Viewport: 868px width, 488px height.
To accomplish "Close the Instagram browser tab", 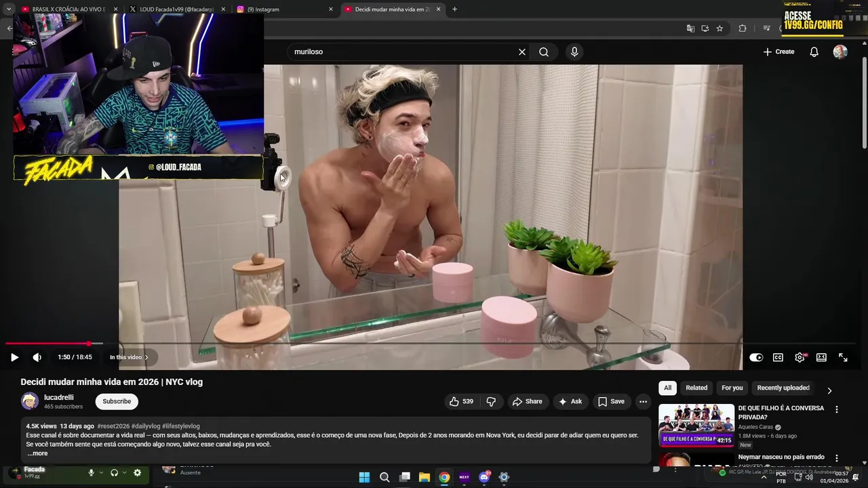I will (x=331, y=9).
